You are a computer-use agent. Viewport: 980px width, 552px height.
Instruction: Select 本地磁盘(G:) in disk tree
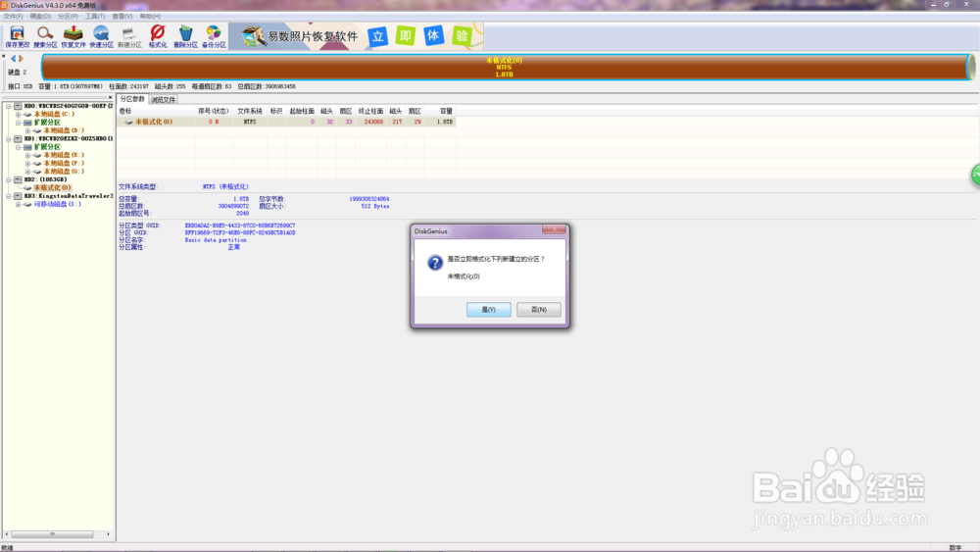pos(63,172)
